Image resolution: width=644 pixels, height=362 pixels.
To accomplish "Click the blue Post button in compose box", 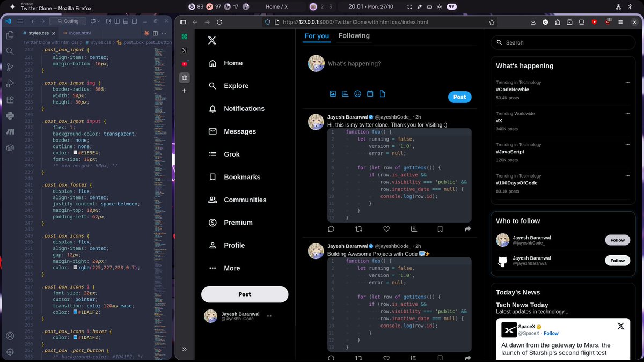I will point(459,97).
